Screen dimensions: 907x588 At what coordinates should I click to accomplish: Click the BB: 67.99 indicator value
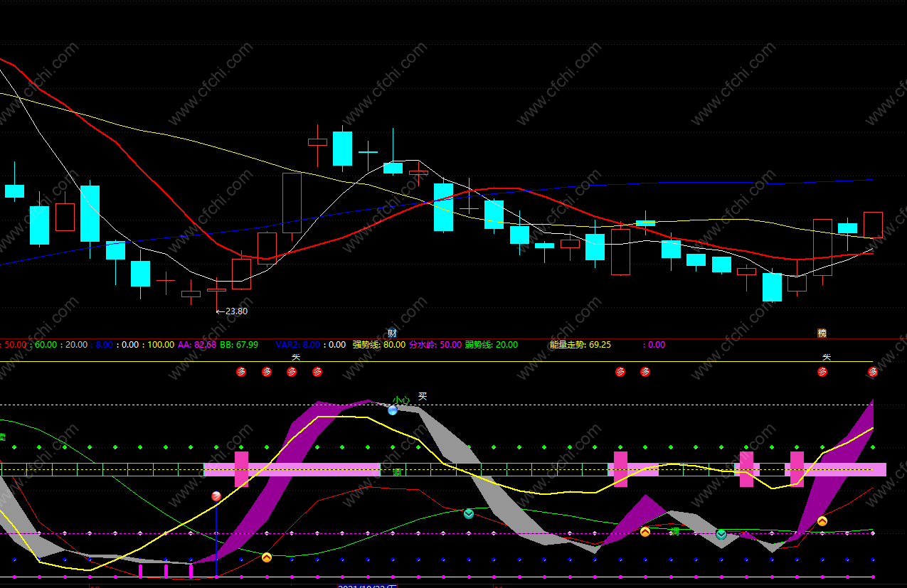(239, 345)
